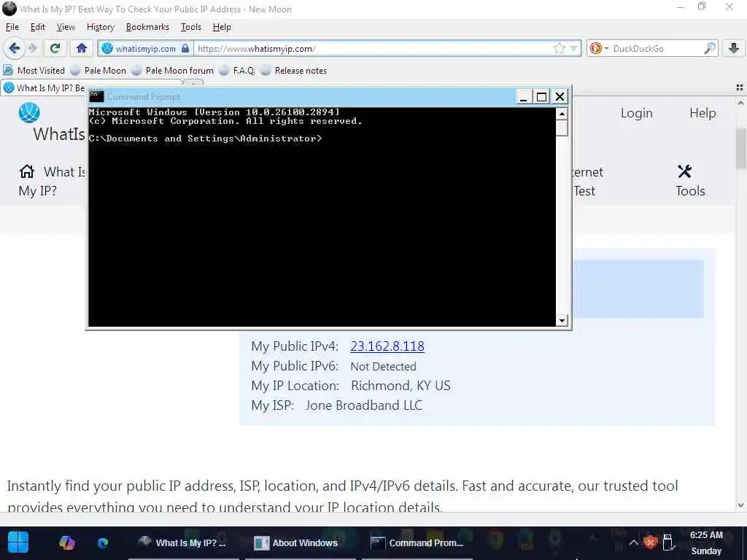Open the Bookmarks menu

click(147, 27)
